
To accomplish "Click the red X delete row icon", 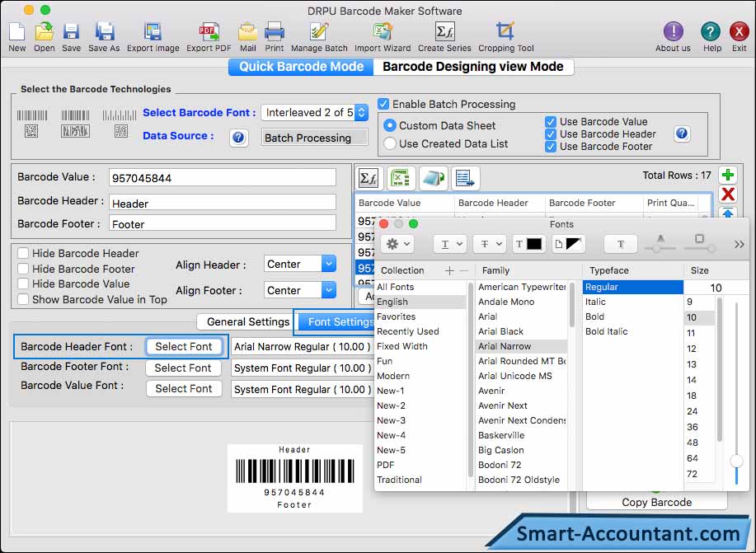I will (728, 194).
